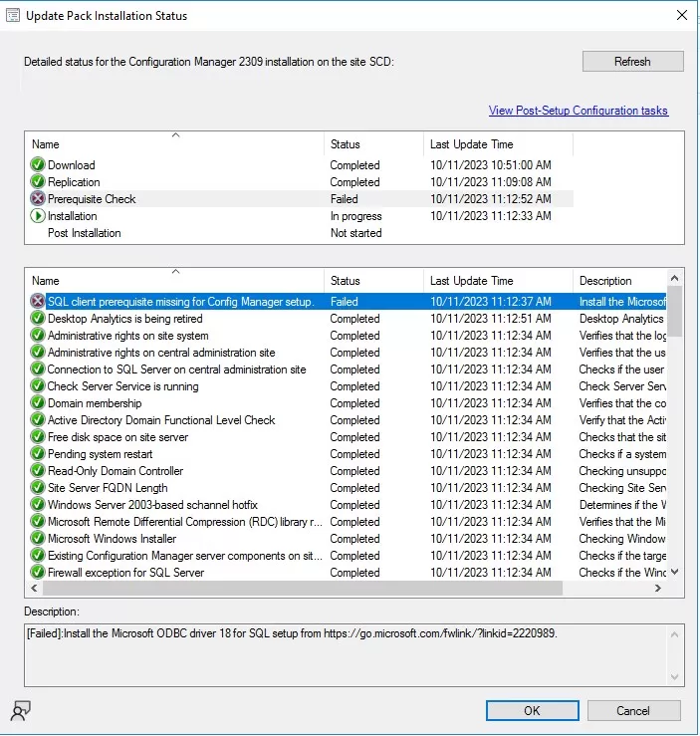Click the check icon beside Administrative rights on site system
Screen dimensions: 700x736
pos(38,336)
